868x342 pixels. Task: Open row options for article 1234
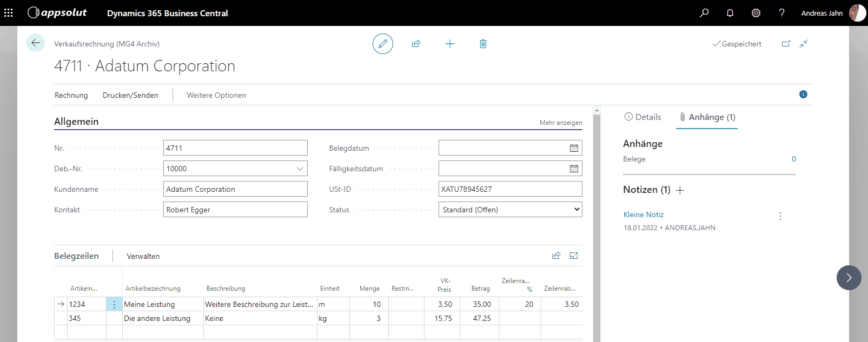pyautogui.click(x=114, y=304)
